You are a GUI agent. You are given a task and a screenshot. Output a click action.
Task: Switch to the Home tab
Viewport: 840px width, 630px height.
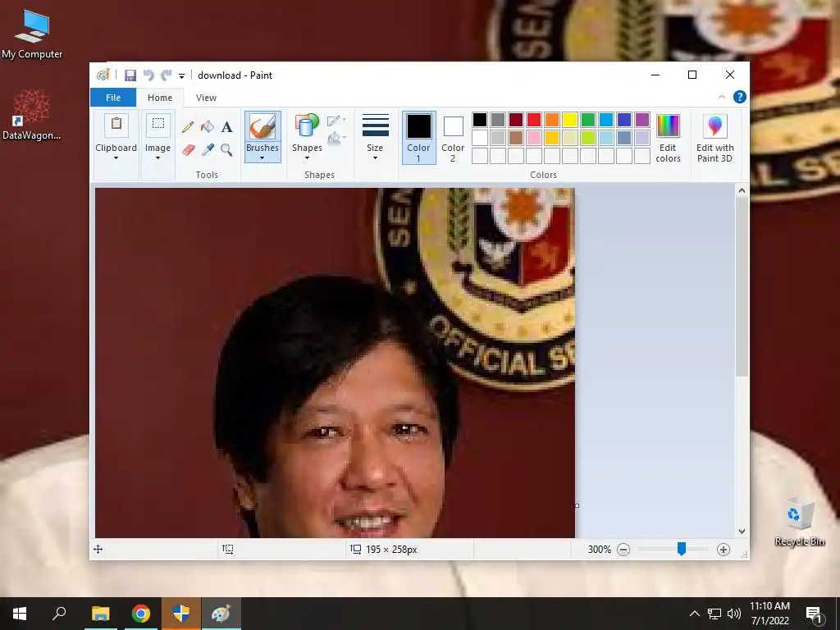[160, 98]
